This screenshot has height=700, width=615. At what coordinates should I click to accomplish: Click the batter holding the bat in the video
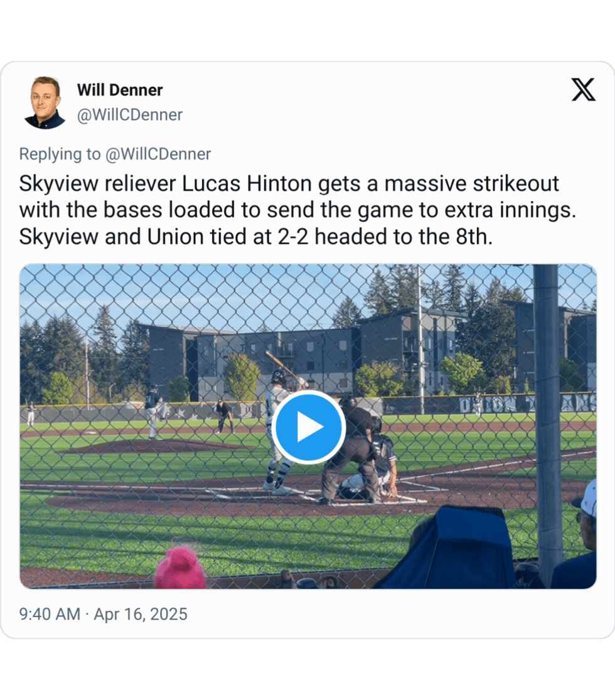[x=281, y=431]
